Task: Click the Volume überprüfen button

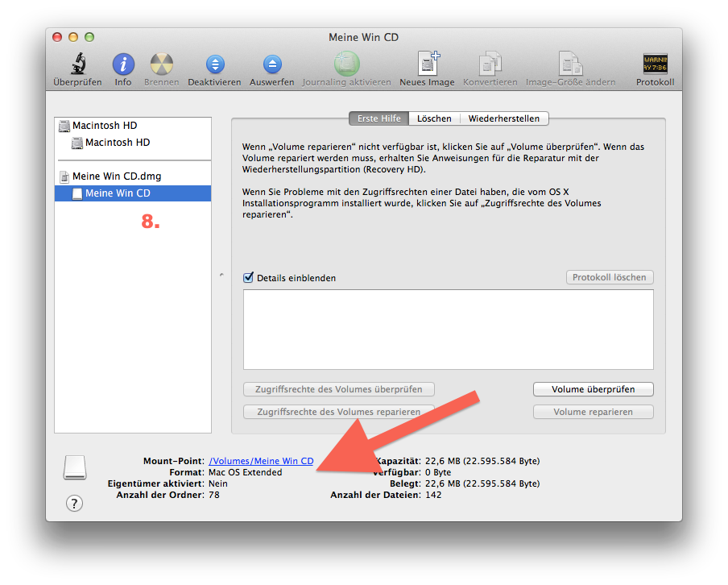Action: tap(594, 389)
